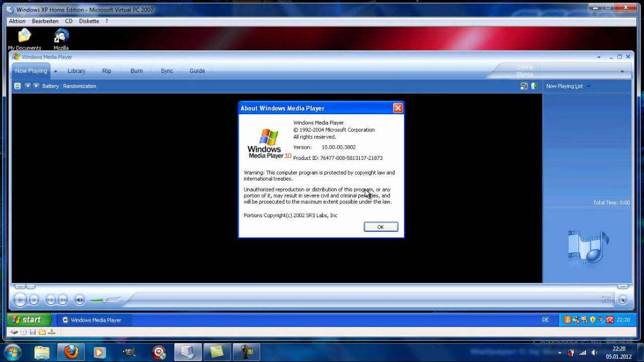Viewport: 644px width, 362px height.
Task: Open the Windows 7 Start orb
Action: (12, 352)
